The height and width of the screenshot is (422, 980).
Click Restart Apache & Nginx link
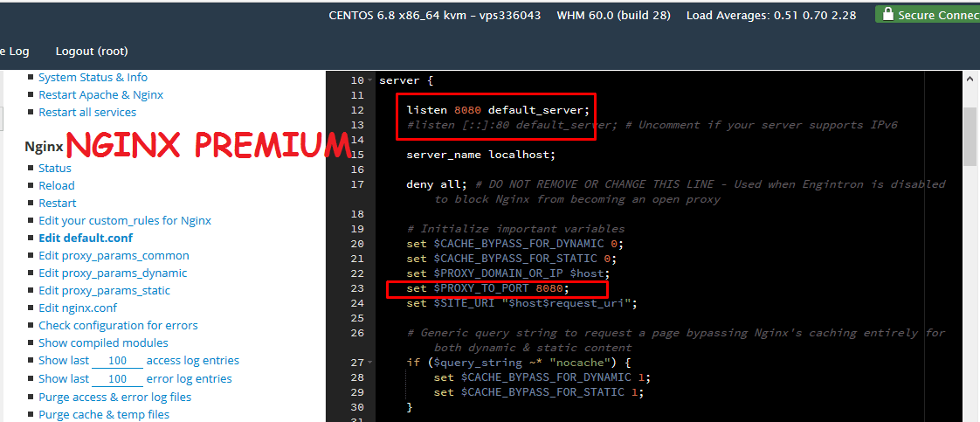pyautogui.click(x=100, y=95)
